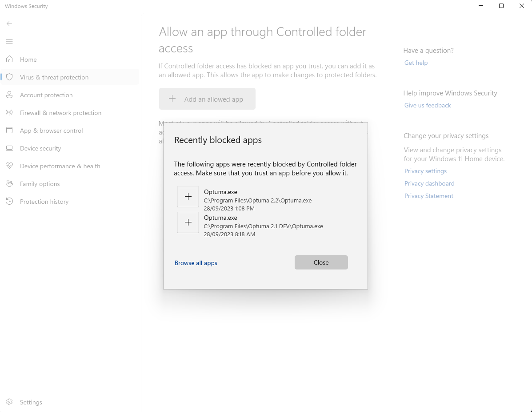532x412 pixels.
Task: Click Browse all apps link
Action: pos(196,263)
